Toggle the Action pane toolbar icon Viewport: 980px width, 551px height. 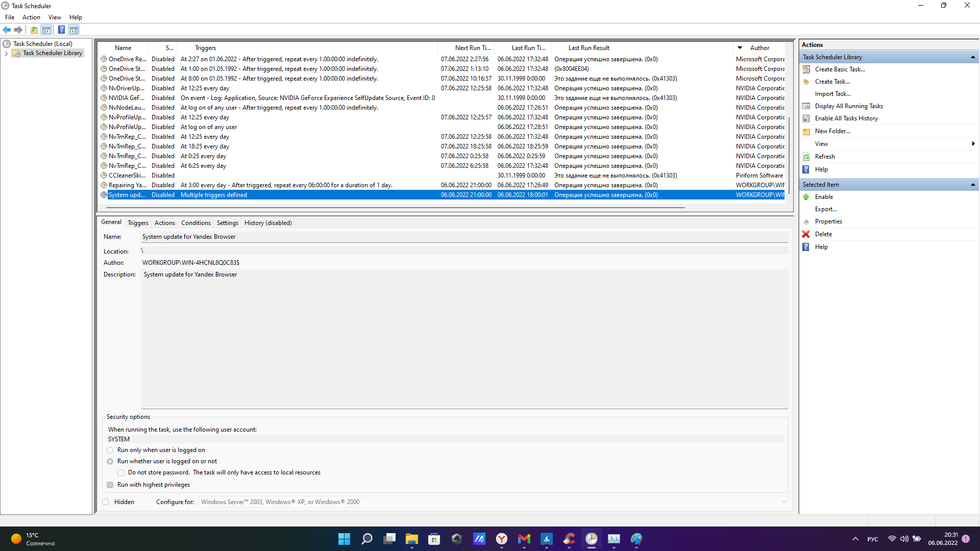[74, 30]
